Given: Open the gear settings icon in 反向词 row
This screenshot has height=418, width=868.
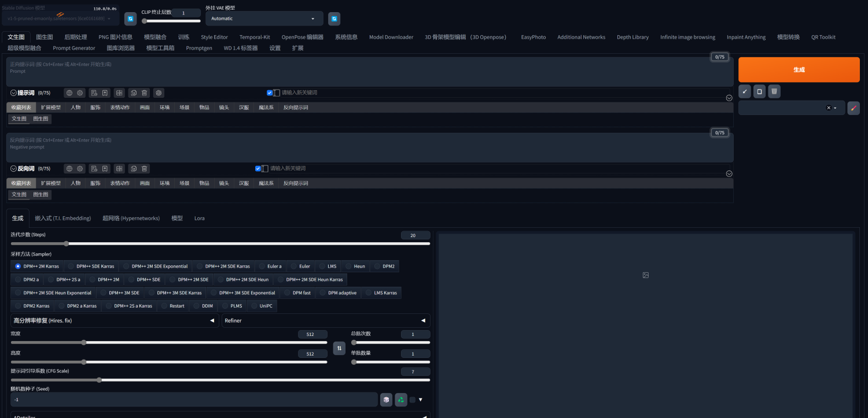Looking at the screenshot, I should (80, 169).
